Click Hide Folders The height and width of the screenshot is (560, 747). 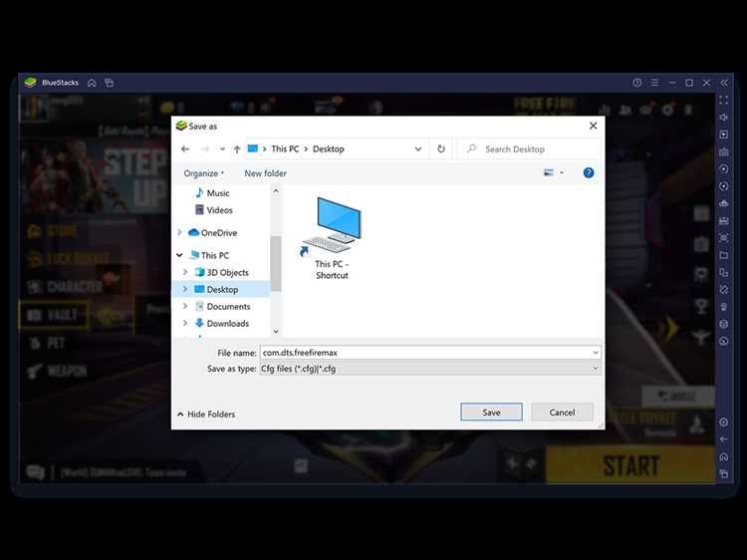coord(206,415)
